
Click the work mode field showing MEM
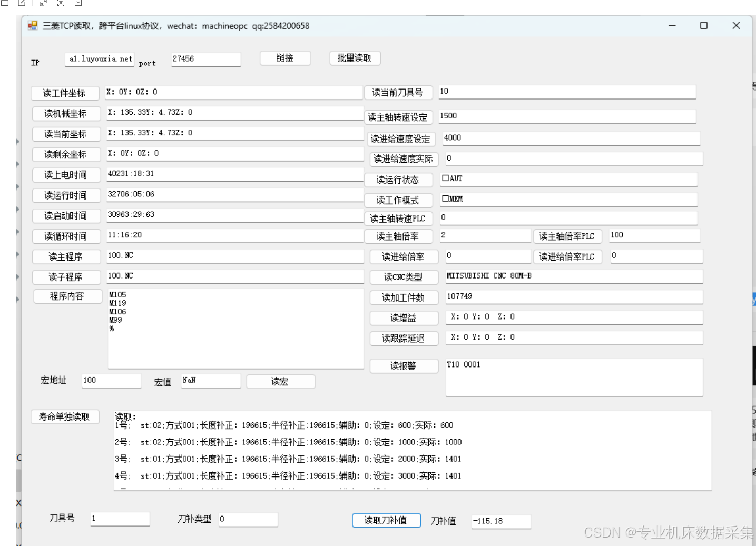point(569,200)
